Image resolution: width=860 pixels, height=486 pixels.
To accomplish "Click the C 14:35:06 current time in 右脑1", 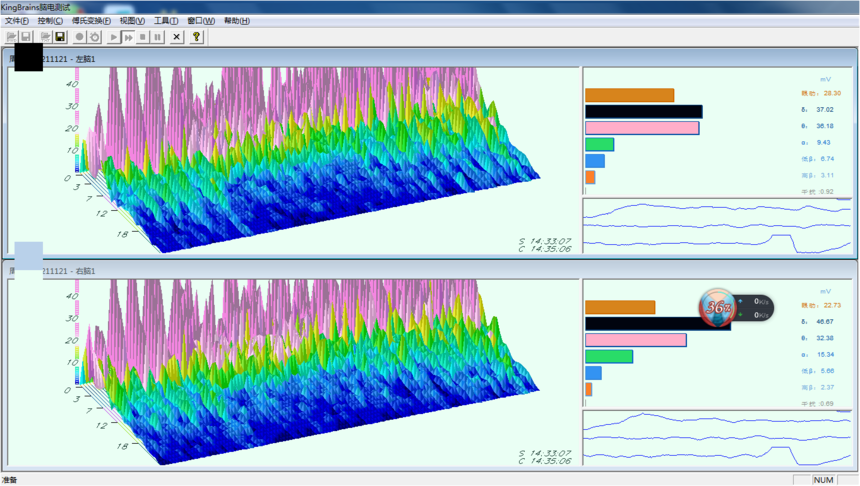I will click(x=545, y=461).
